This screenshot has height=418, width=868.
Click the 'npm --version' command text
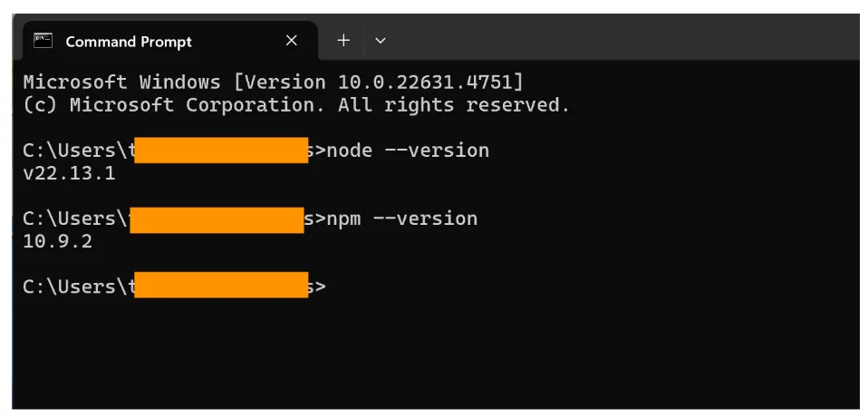pyautogui.click(x=402, y=219)
